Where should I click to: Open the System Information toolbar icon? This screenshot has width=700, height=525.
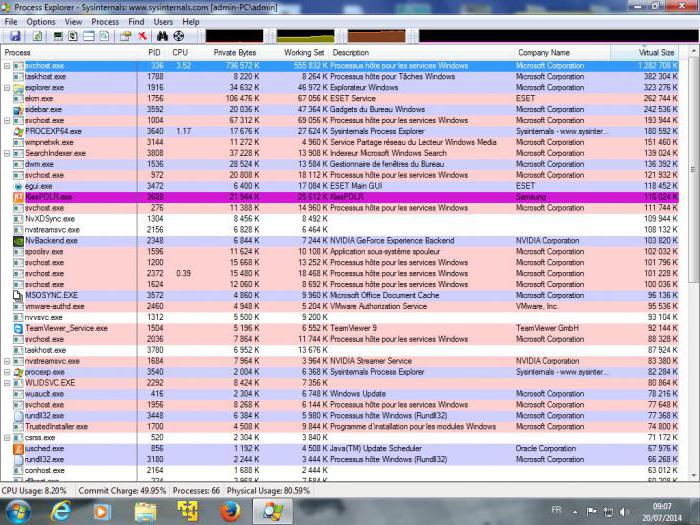(x=59, y=36)
